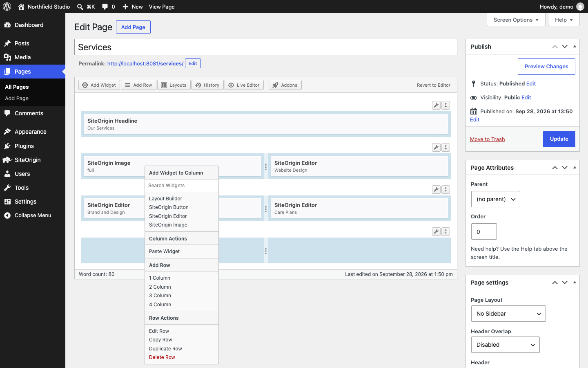Expand Screen Options
Viewport: 588px width, 368px height.
(x=516, y=20)
